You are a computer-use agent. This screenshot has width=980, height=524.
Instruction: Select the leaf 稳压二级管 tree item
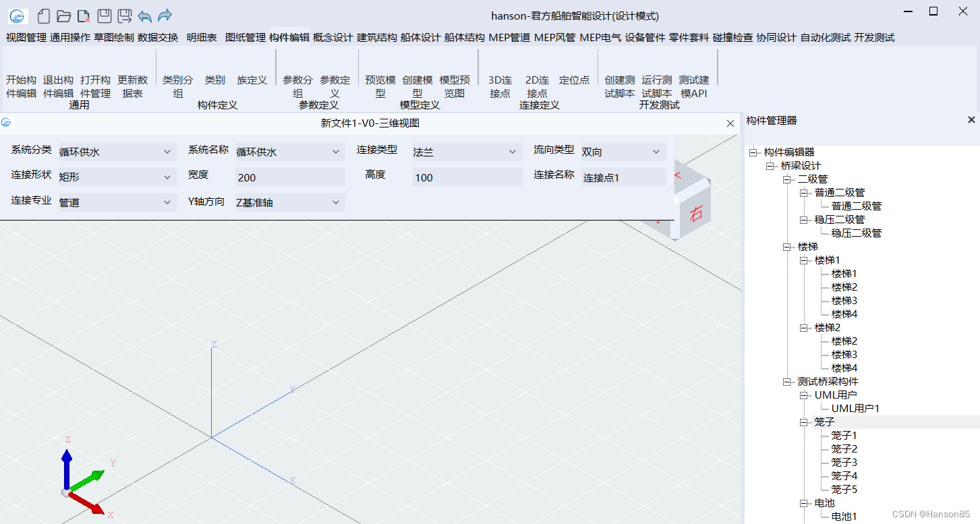tap(857, 233)
